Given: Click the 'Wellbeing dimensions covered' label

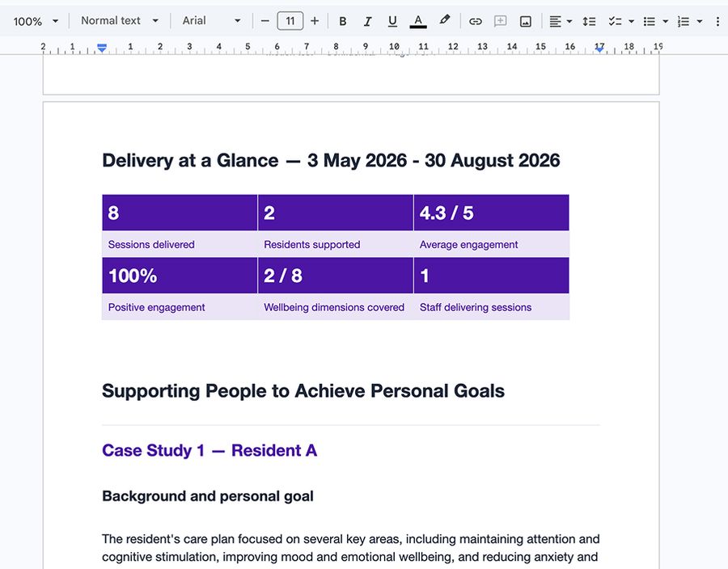Looking at the screenshot, I should tap(334, 307).
